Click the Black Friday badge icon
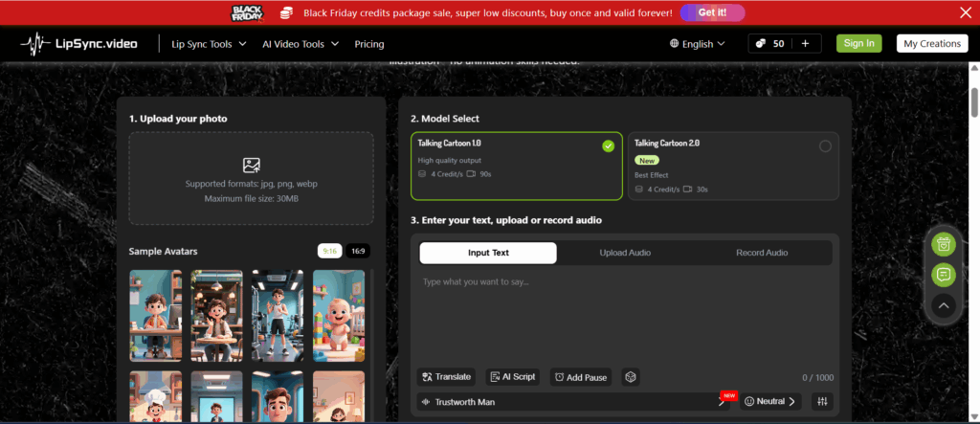This screenshot has width=980, height=424. (x=248, y=12)
